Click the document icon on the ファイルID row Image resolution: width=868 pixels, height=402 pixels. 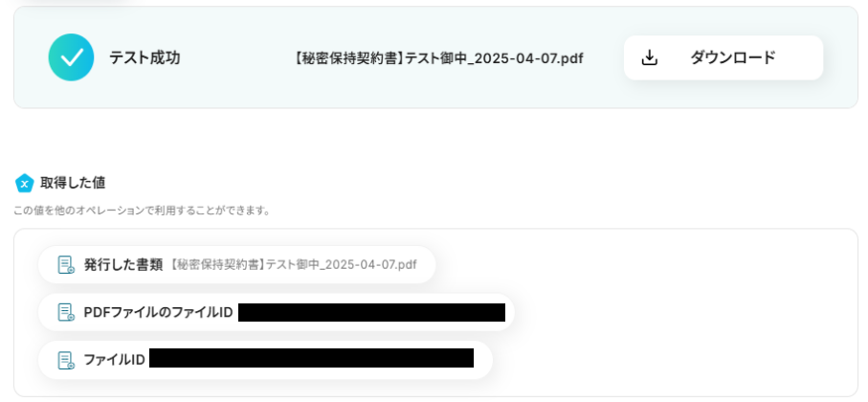pos(66,360)
